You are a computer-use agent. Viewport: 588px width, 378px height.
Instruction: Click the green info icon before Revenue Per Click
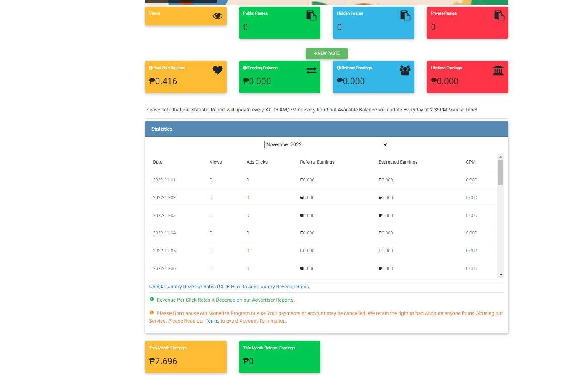[151, 299]
